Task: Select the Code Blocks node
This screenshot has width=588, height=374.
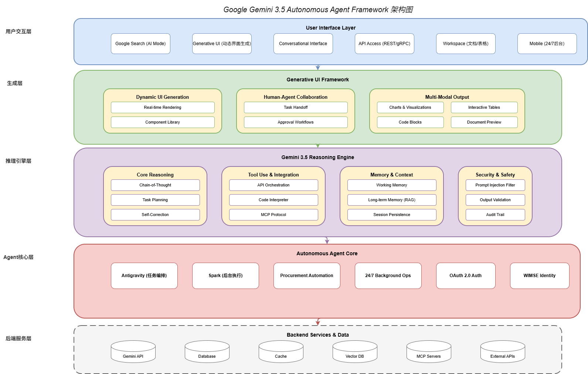Action: click(x=410, y=122)
